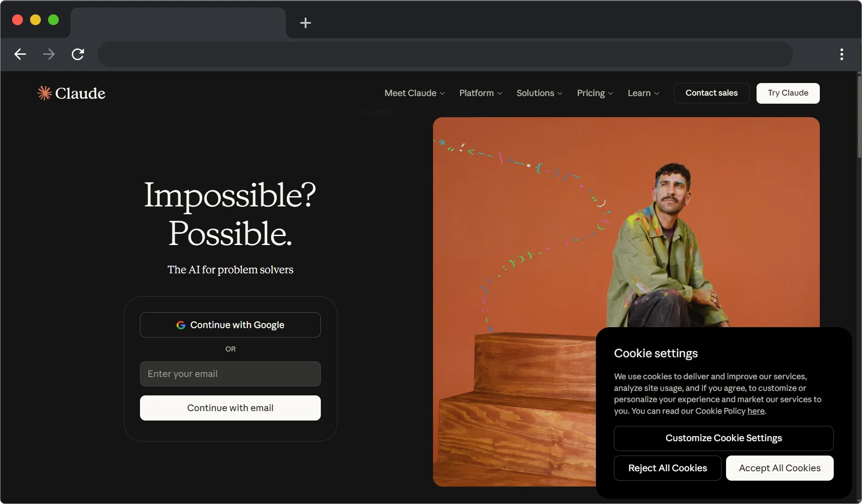This screenshot has width=862, height=504.
Task: Reject All Cookies
Action: pyautogui.click(x=667, y=468)
